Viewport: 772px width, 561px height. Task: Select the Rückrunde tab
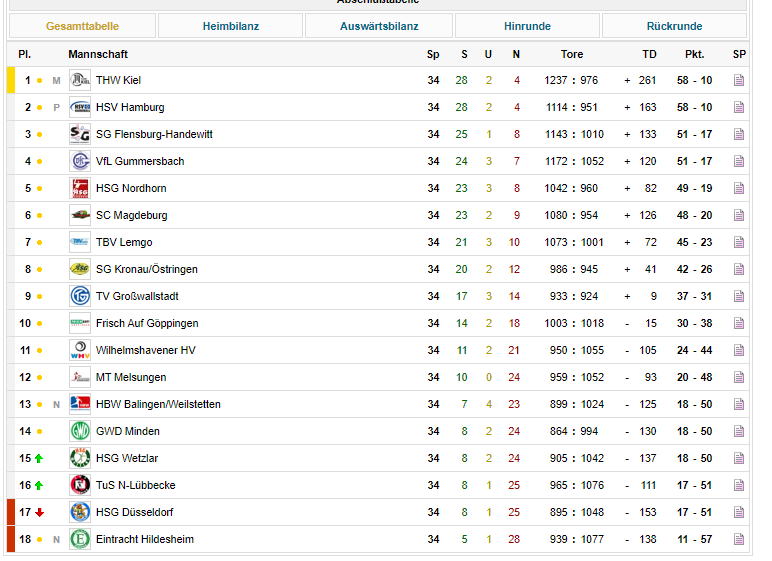coord(674,26)
